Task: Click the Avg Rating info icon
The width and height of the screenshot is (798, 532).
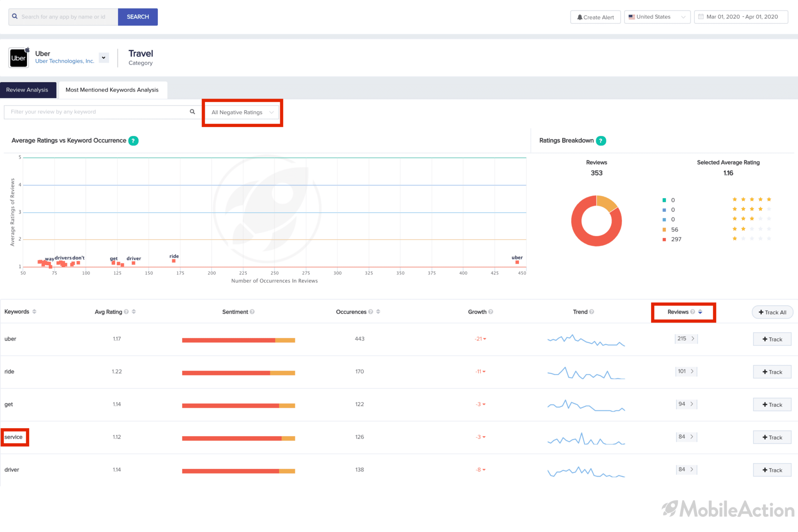Action: [126, 311]
